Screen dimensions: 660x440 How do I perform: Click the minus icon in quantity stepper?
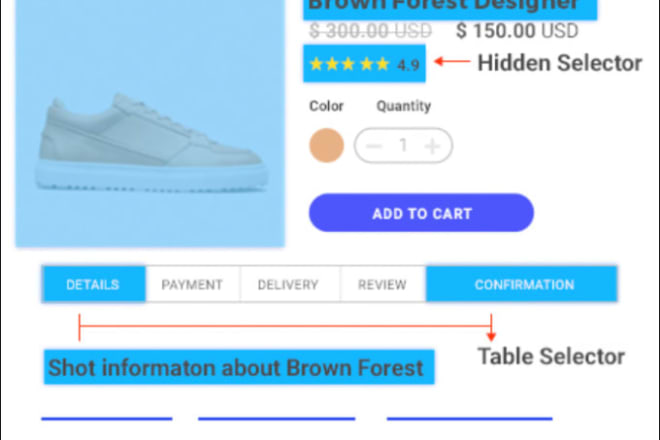click(x=375, y=146)
